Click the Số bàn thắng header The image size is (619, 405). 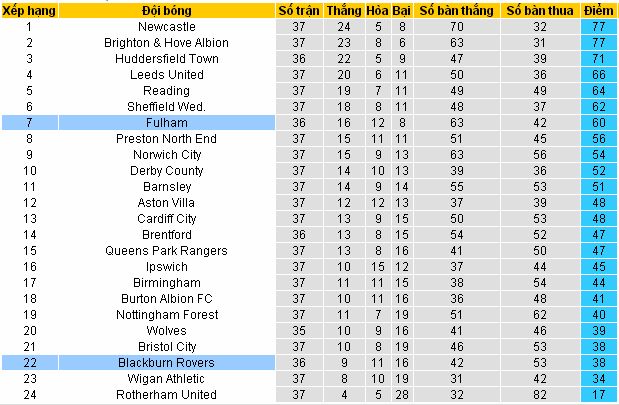coord(456,11)
